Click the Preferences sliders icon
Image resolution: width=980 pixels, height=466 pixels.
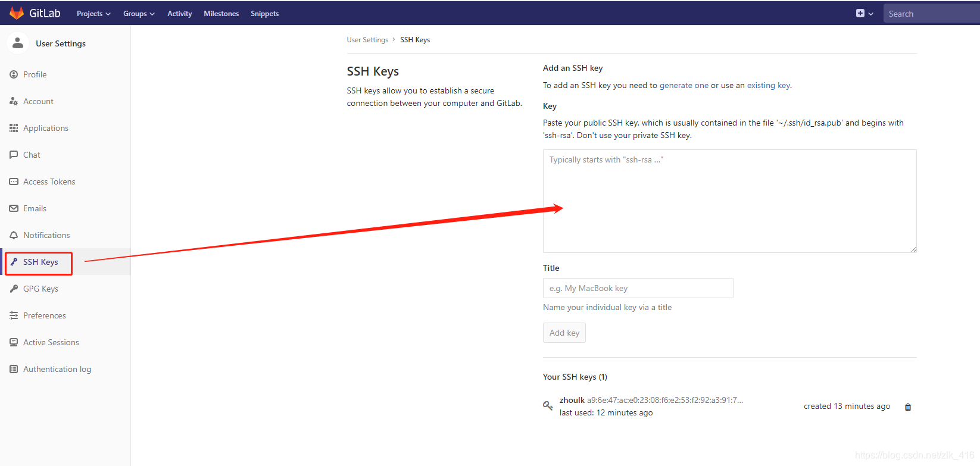click(14, 315)
